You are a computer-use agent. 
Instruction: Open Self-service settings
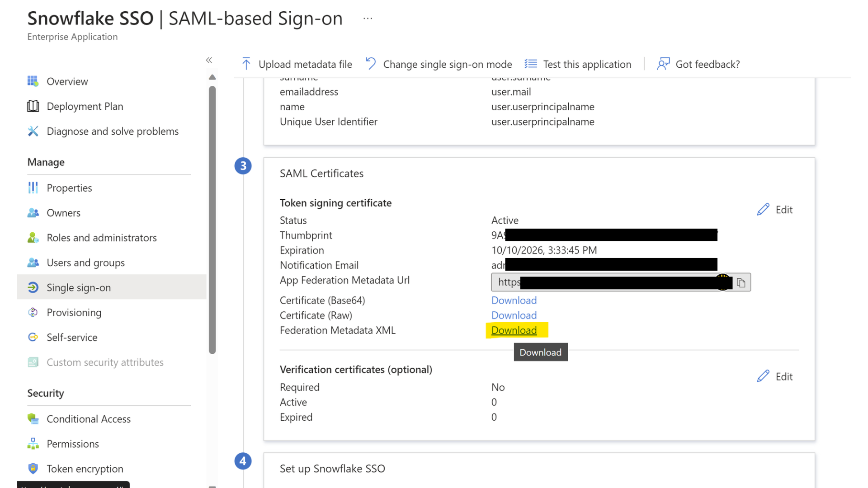[72, 337]
